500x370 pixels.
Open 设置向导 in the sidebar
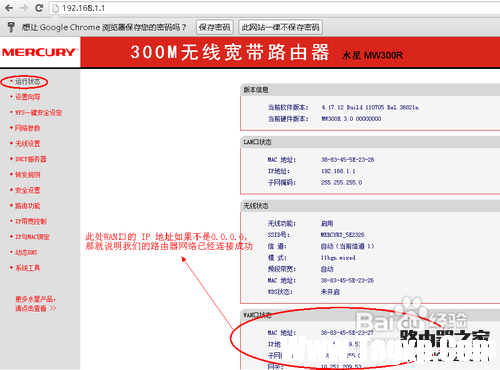pyautogui.click(x=27, y=97)
